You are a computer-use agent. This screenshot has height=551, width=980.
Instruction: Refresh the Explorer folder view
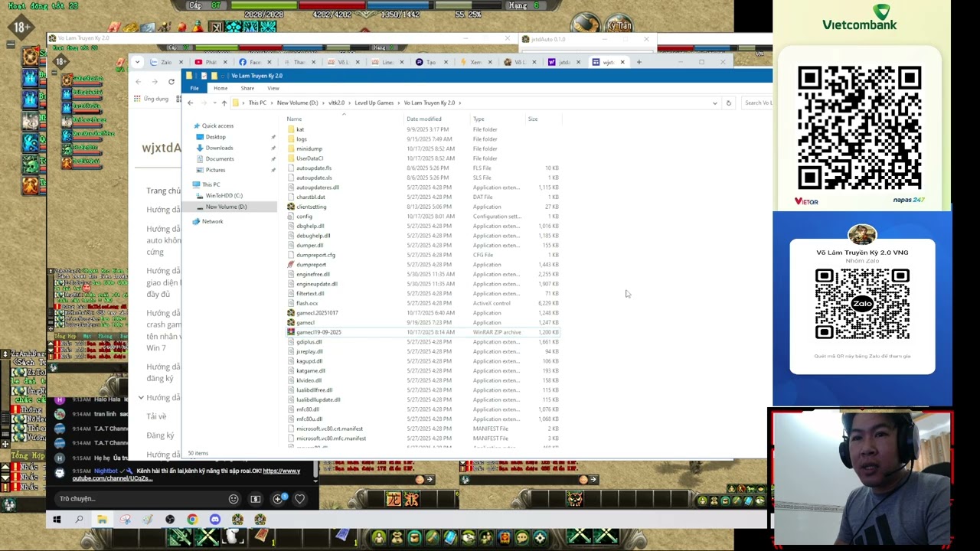(728, 103)
